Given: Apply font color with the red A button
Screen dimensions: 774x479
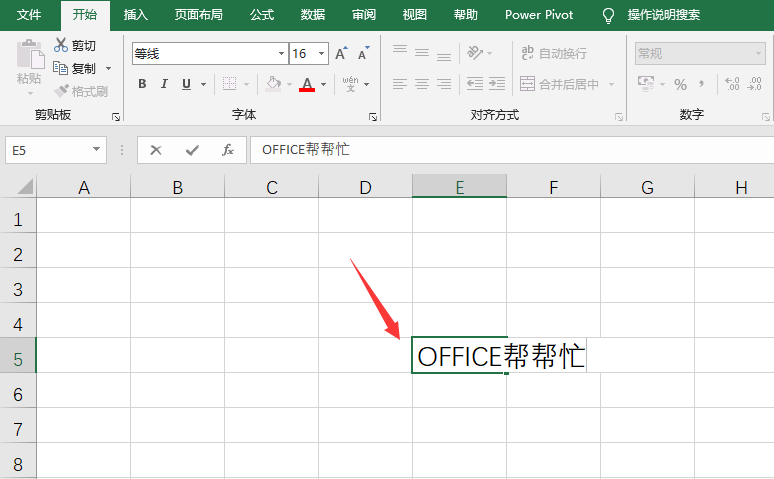Looking at the screenshot, I should (307, 84).
